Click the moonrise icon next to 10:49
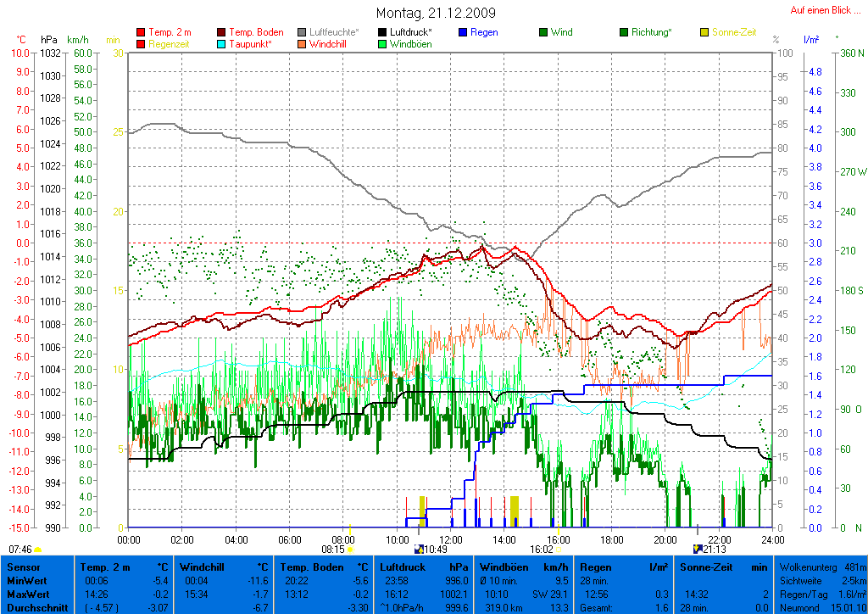 pyautogui.click(x=419, y=550)
